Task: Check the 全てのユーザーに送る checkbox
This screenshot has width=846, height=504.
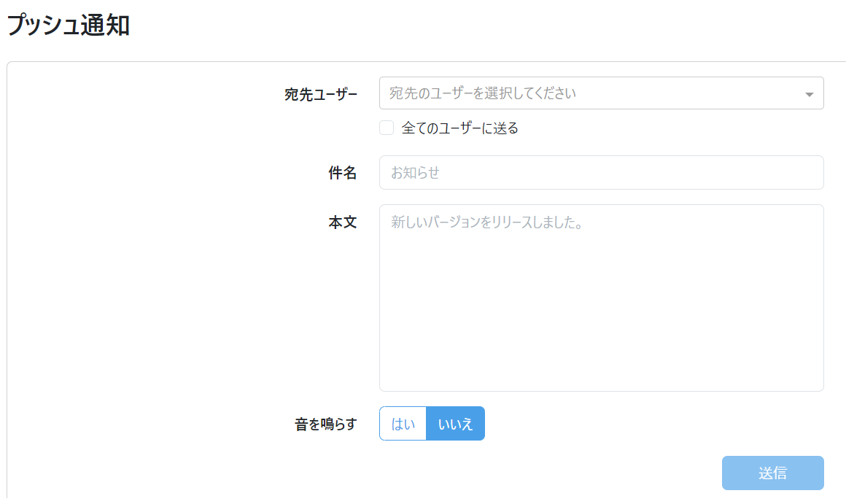Action: 387,128
